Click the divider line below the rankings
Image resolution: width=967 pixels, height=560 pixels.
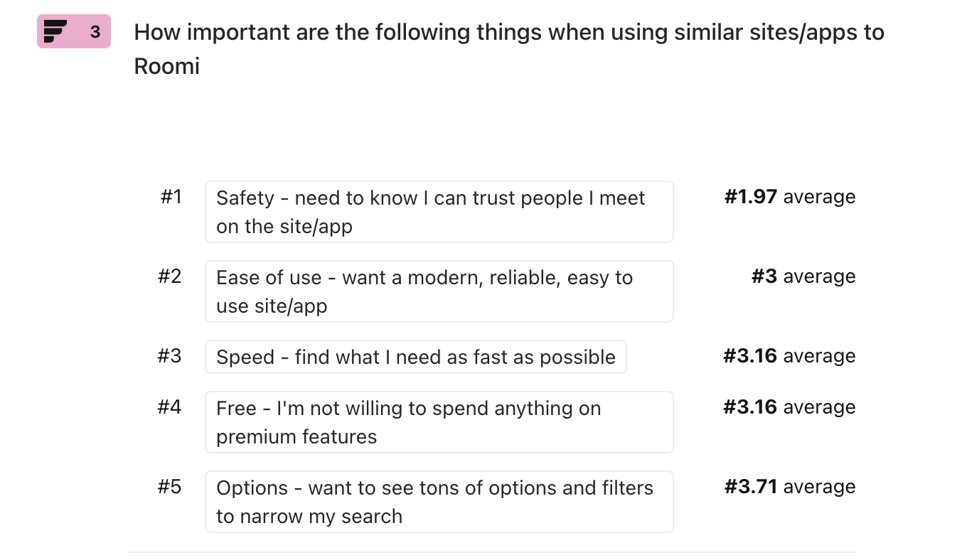492,551
